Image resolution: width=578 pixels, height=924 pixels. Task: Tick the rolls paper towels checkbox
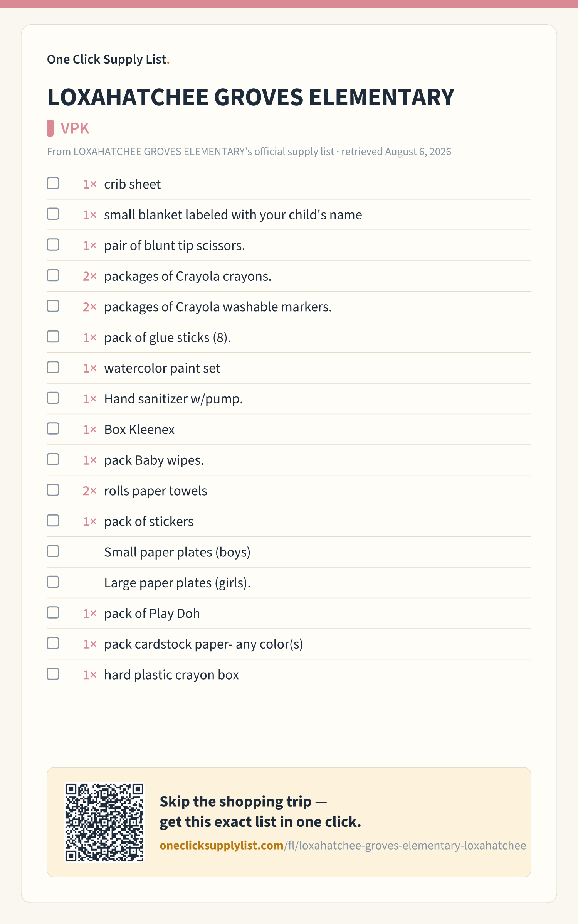[53, 490]
